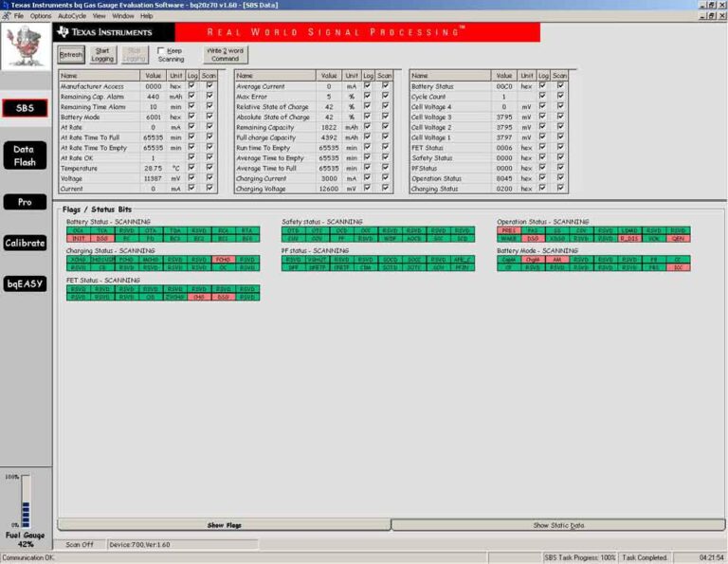Viewport: 728px width, 564px height.
Task: Click the Start Logging button
Action: pos(102,54)
